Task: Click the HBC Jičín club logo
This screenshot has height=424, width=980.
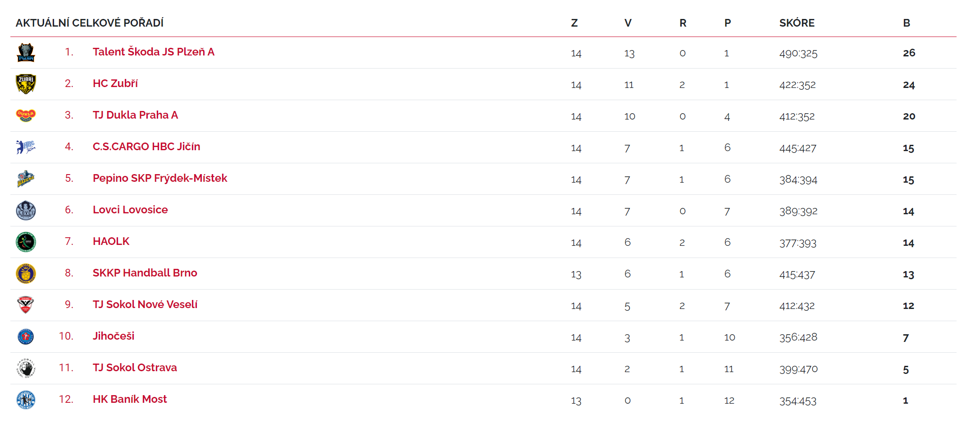Action: point(26,147)
